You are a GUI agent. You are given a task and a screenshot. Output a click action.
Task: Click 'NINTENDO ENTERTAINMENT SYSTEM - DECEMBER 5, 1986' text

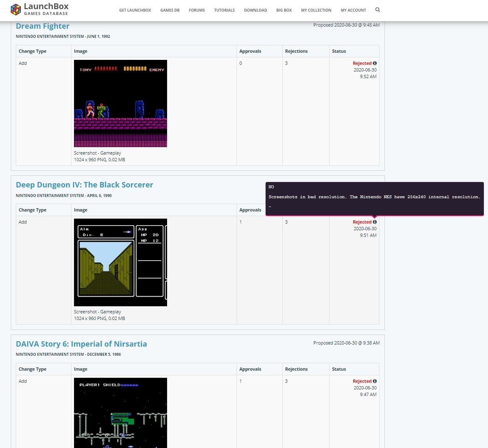coord(68,354)
